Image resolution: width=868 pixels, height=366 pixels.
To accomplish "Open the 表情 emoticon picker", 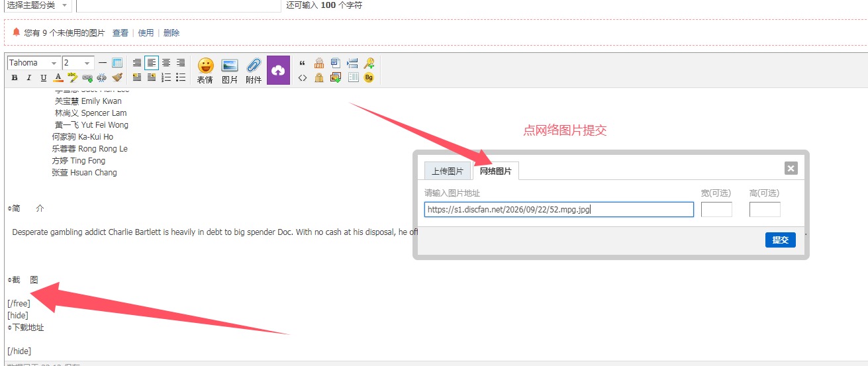I will click(x=205, y=70).
